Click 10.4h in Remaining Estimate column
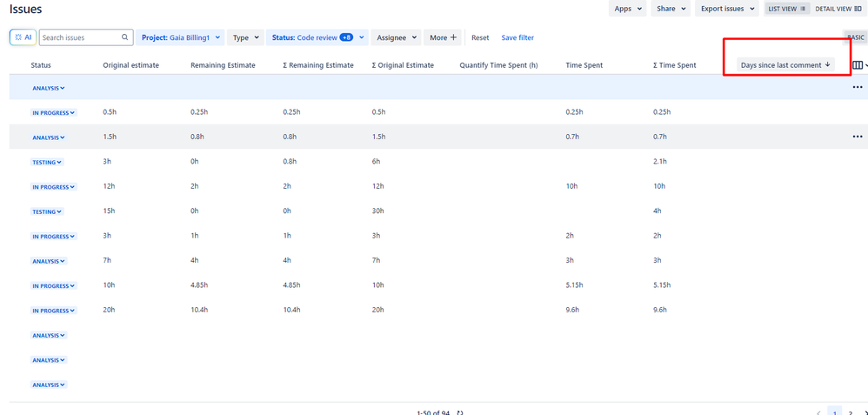Viewport: 868px width, 415px height. pos(199,311)
